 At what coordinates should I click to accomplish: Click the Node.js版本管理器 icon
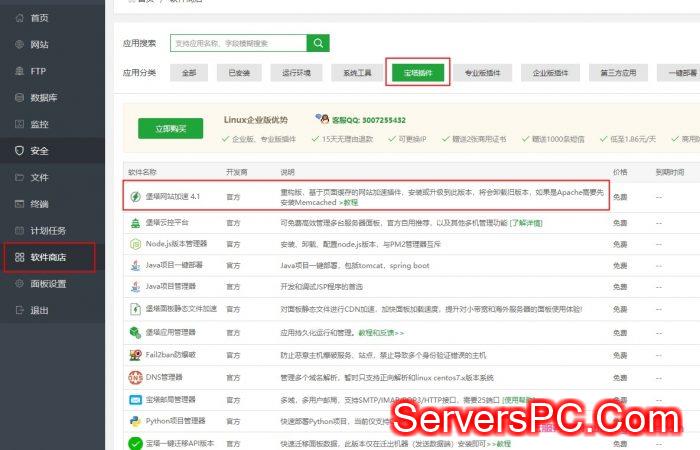[x=135, y=243]
